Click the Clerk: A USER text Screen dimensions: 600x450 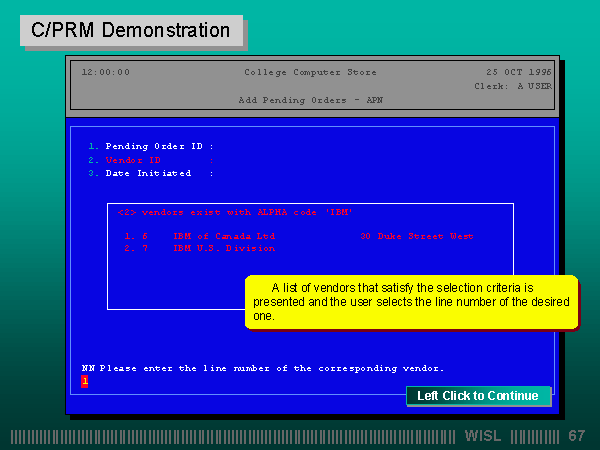coord(512,86)
